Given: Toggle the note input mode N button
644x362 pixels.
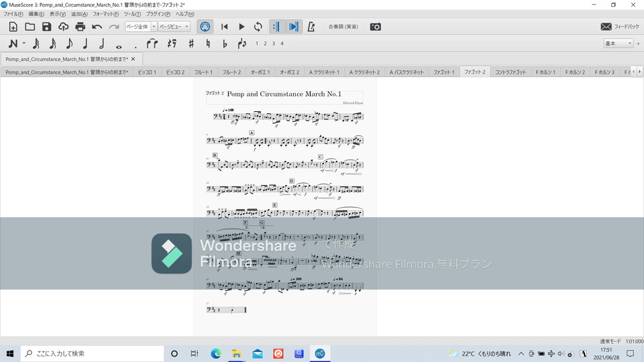Looking at the screenshot, I should point(13,44).
